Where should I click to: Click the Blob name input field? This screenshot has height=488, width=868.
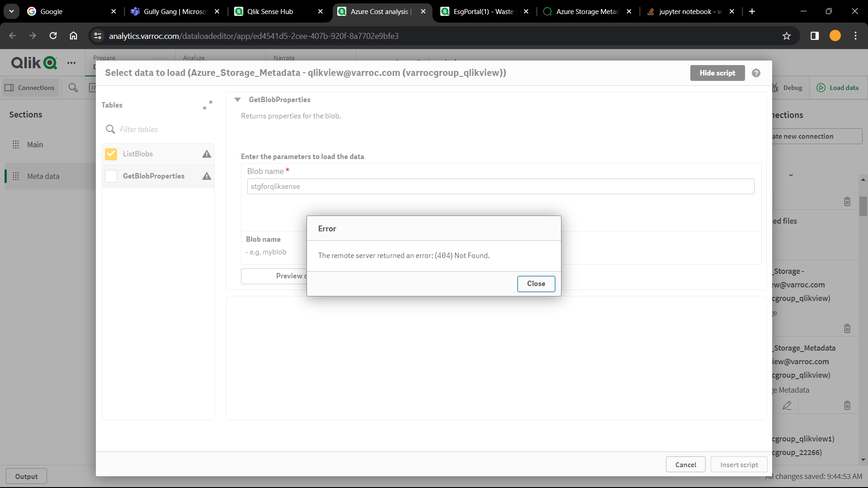click(x=500, y=187)
